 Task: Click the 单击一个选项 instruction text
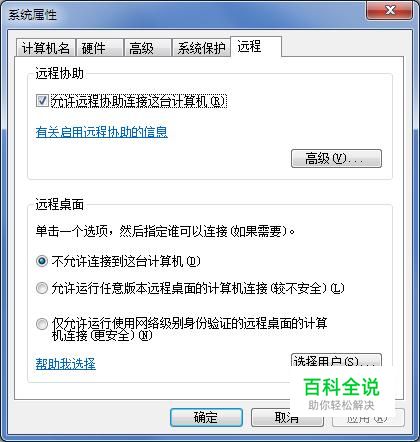(x=165, y=231)
